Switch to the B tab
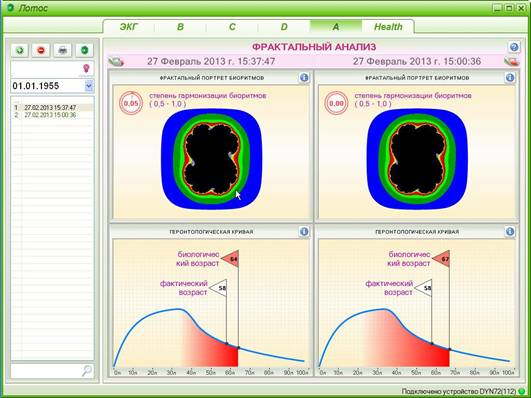The height and width of the screenshot is (398, 531). 180,27
